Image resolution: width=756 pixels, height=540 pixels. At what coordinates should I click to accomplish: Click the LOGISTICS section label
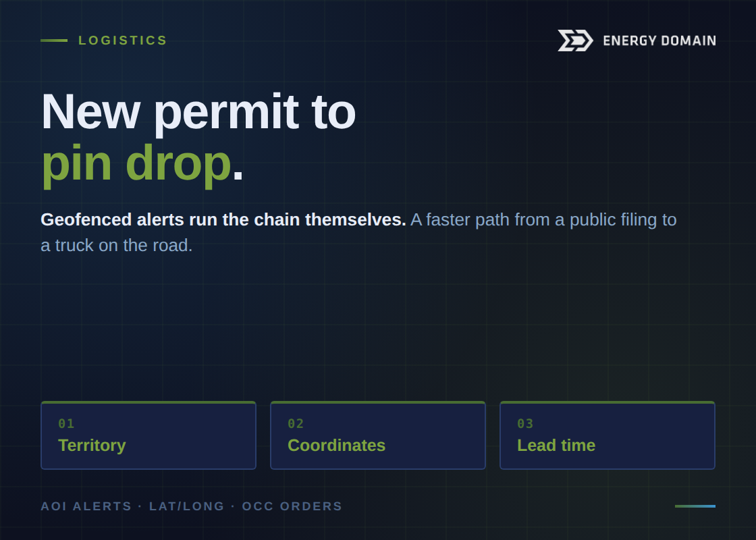[x=122, y=40]
